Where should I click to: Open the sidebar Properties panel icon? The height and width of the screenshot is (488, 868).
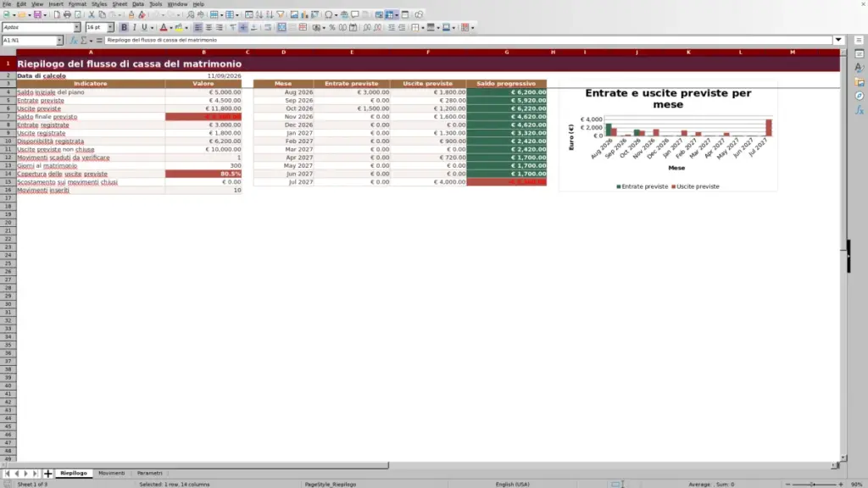click(860, 54)
